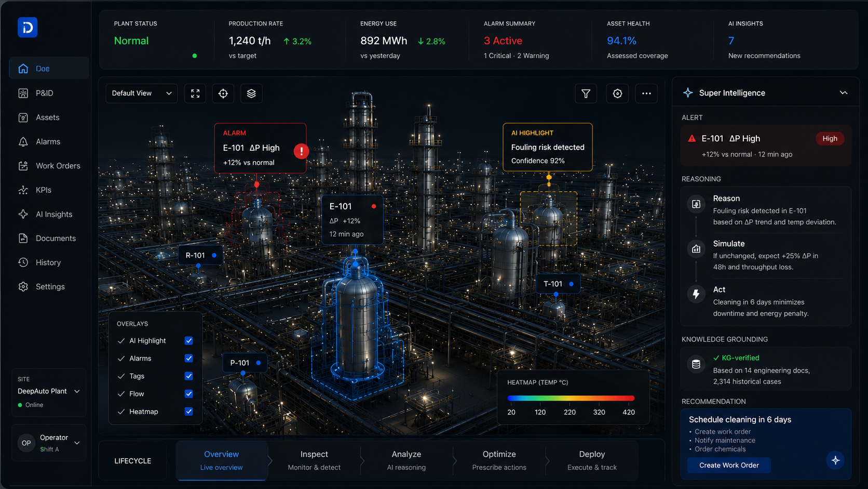
Task: Expand the DeepAuto Plant site selector
Action: (x=49, y=391)
